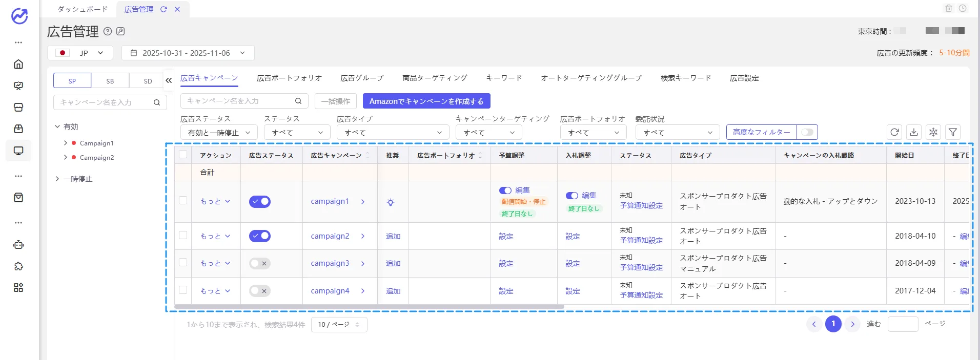Open the 委託状況 filter dropdown
The width and height of the screenshot is (980, 360).
[678, 132]
